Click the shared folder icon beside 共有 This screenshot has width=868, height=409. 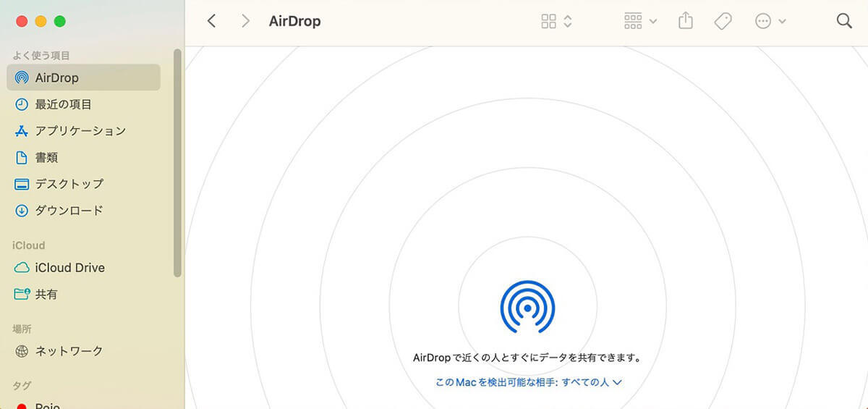tap(22, 294)
